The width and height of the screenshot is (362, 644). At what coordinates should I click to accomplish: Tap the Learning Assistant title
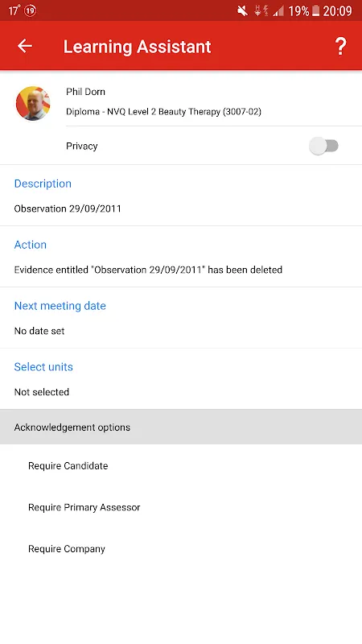point(137,47)
